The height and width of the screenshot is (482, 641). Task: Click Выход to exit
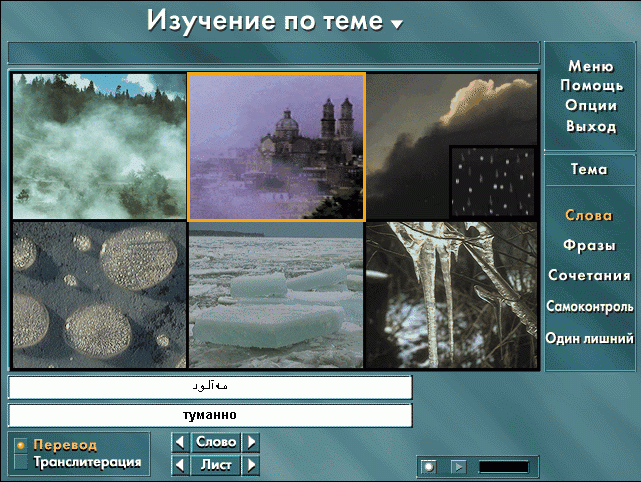click(591, 126)
